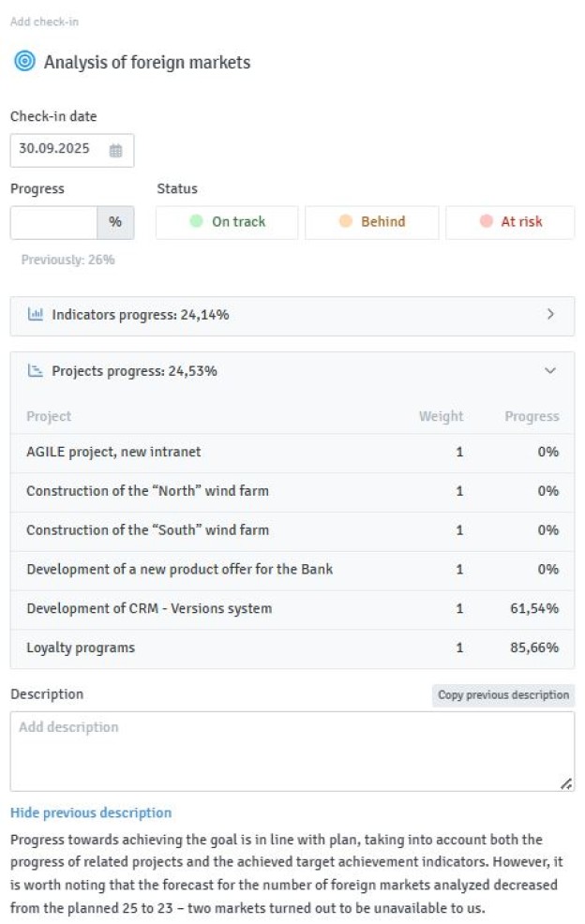The image size is (585, 924).
Task: Click the red At risk status dot
Action: [x=486, y=222]
